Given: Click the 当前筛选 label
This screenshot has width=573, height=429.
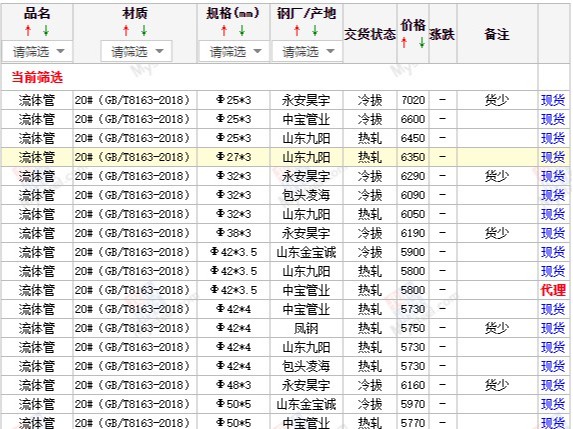Looking at the screenshot, I should (x=37, y=77).
